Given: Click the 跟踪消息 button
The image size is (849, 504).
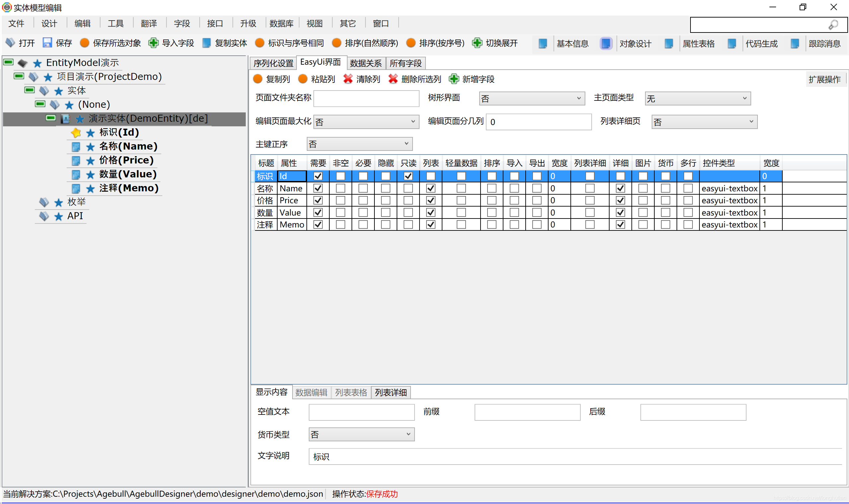Looking at the screenshot, I should 825,43.
